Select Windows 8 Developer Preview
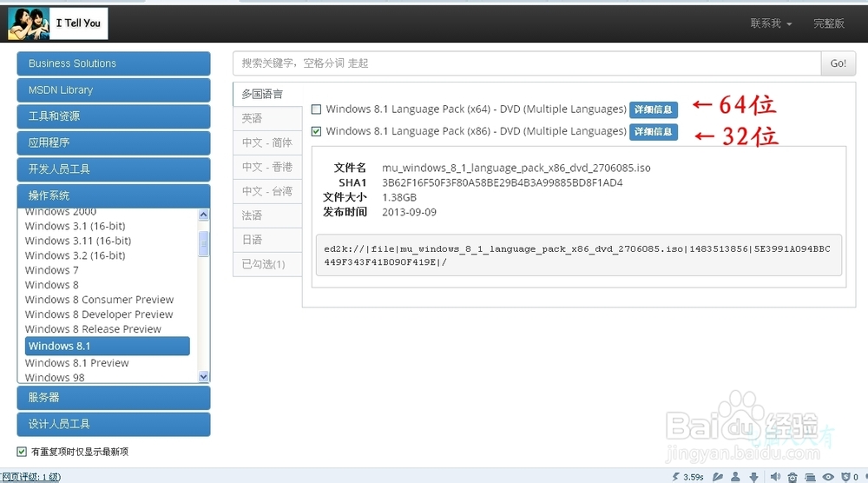 point(99,314)
